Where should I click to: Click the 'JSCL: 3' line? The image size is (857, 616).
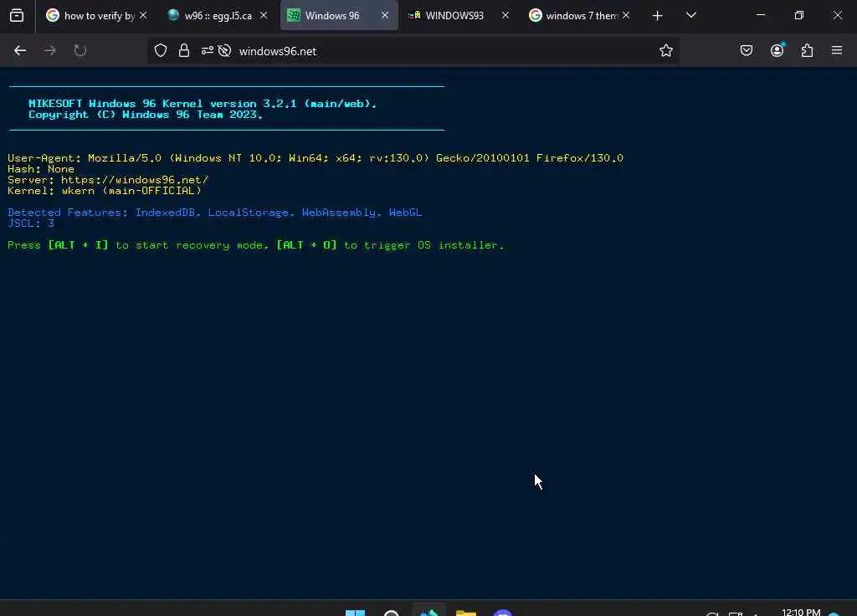point(31,223)
